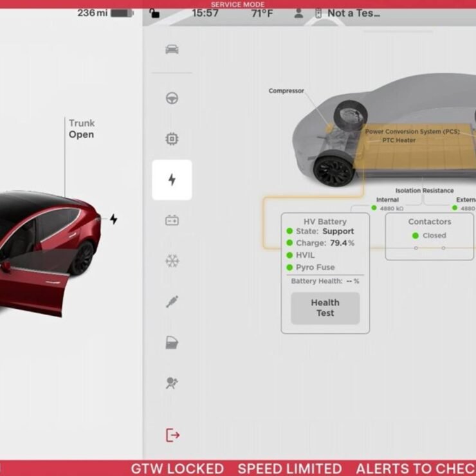Open the processor chip sidebar icon
Image resolution: width=476 pixels, height=476 pixels.
coord(172,139)
